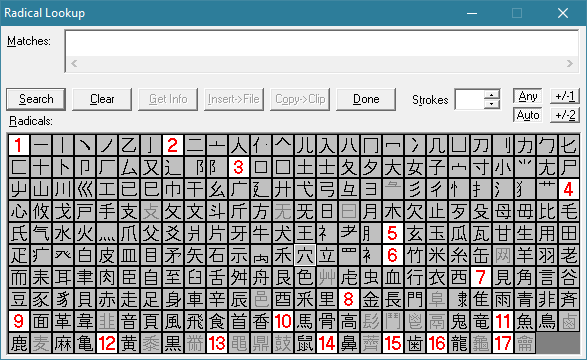Select the 門 radical
The width and height of the screenshot is (587, 360).
(414, 299)
